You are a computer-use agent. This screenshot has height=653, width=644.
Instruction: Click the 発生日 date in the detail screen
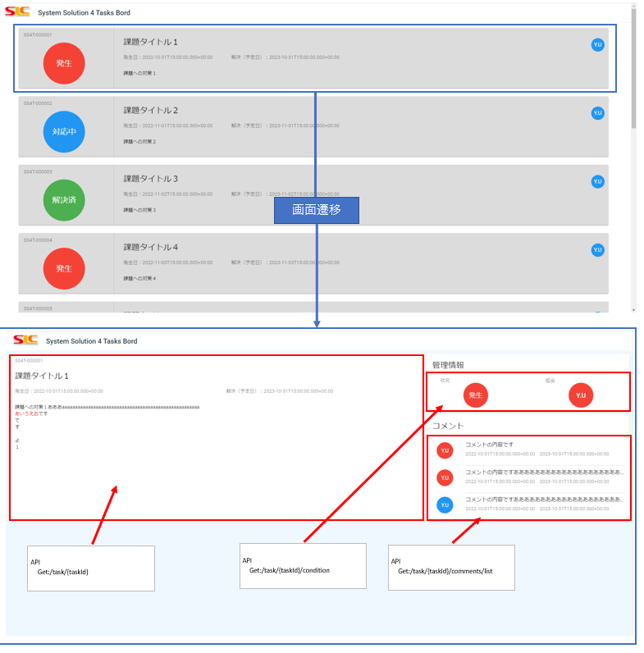(x=59, y=391)
